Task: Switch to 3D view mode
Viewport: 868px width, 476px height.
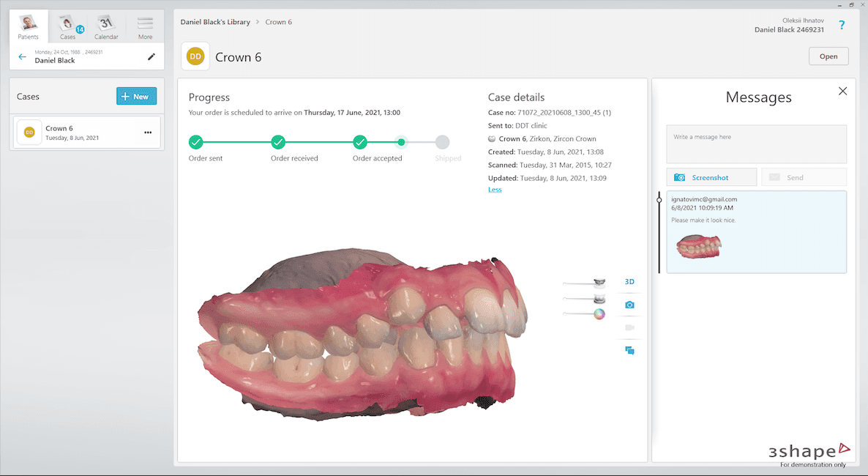Action: point(629,281)
